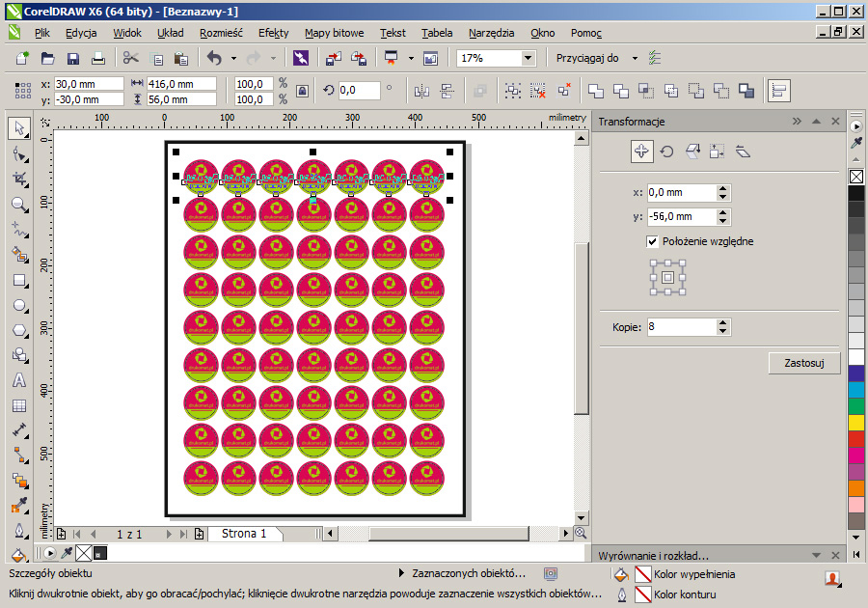The width and height of the screenshot is (868, 608).
Task: Open the zoom level dropdown
Action: click(528, 59)
